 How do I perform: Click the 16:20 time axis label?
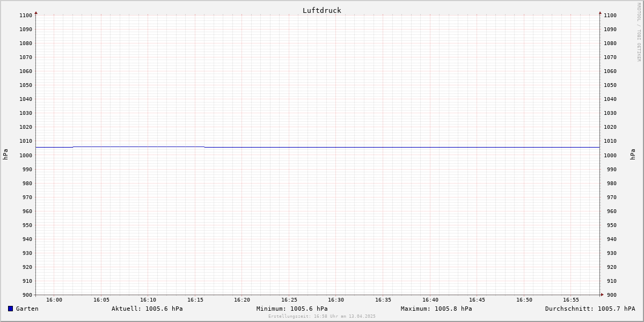click(x=242, y=299)
